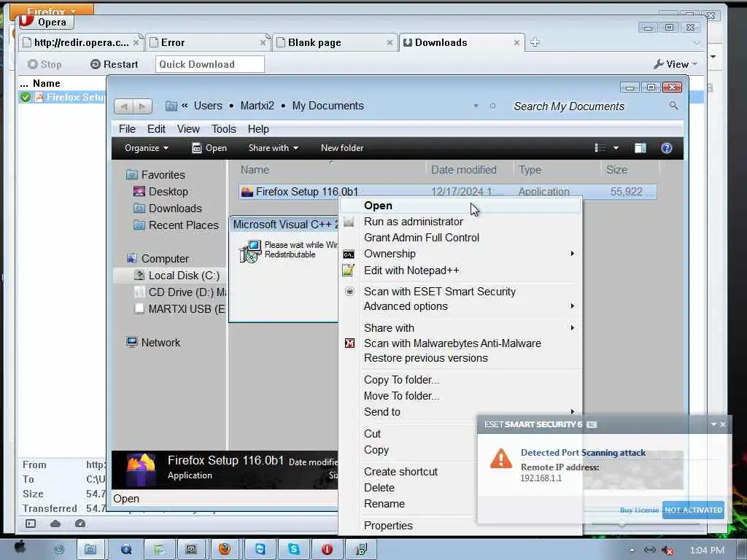The width and height of the screenshot is (747, 560).
Task: Open the Help menu in Explorer
Action: tap(258, 129)
